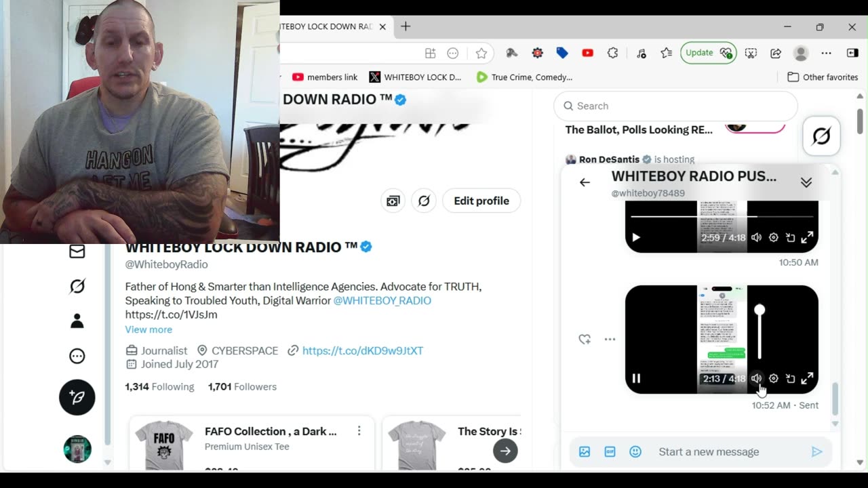Click the X Search field

click(675, 106)
